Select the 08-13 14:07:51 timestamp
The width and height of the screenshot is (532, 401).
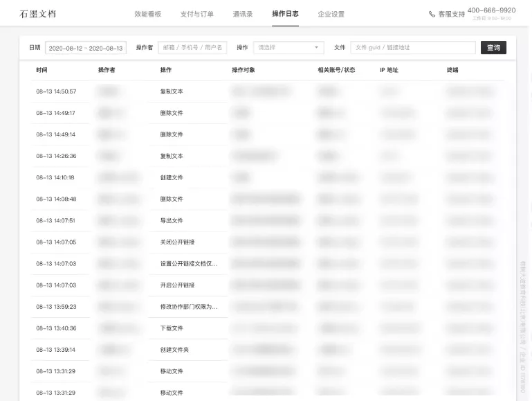[x=55, y=221]
